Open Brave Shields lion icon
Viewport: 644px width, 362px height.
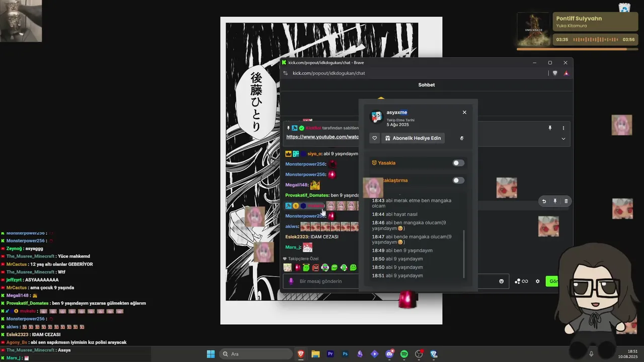(555, 73)
